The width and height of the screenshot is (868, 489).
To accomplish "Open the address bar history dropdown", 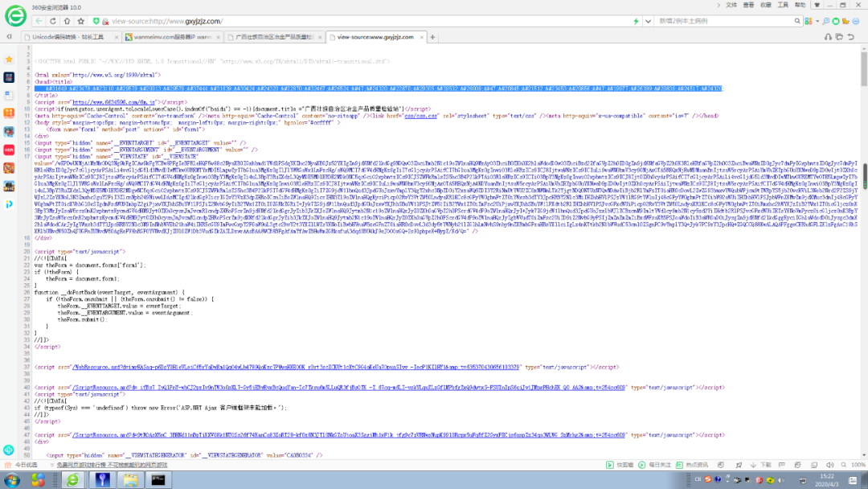I will pos(648,21).
